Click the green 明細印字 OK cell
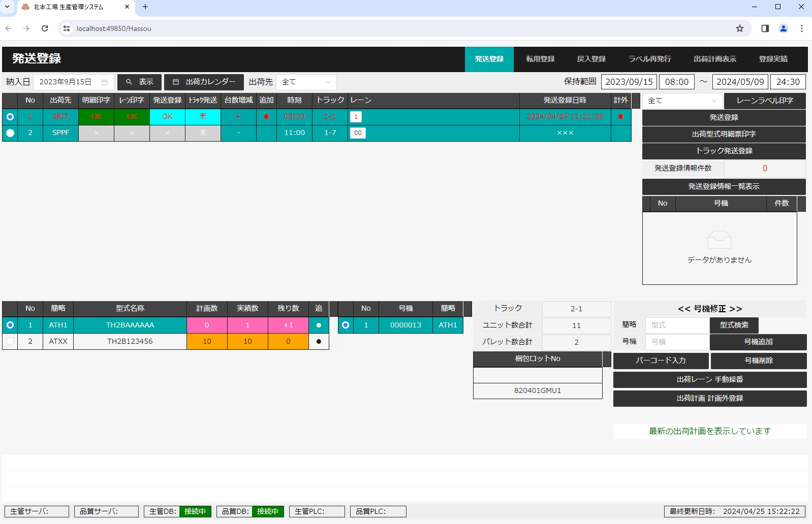The height and width of the screenshot is (524, 812). click(x=96, y=117)
